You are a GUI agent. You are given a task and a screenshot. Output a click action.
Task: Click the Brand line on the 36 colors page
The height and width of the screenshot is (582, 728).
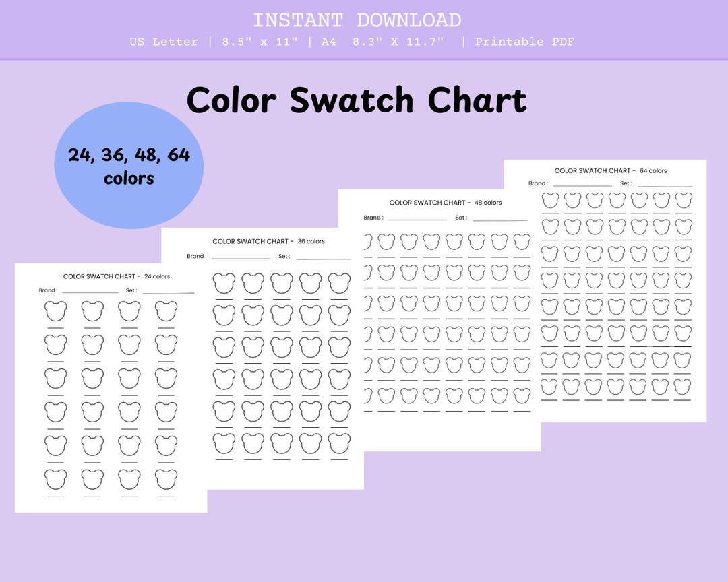tap(239, 257)
